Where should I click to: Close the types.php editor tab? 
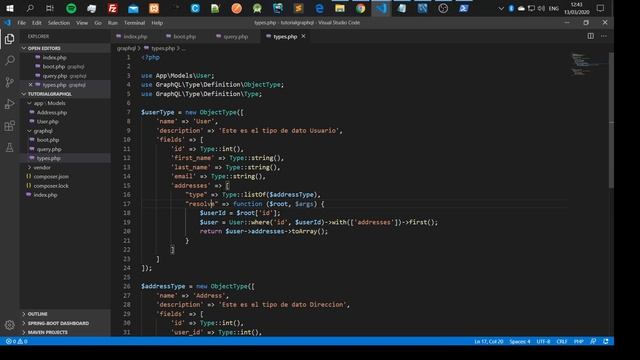pos(303,36)
